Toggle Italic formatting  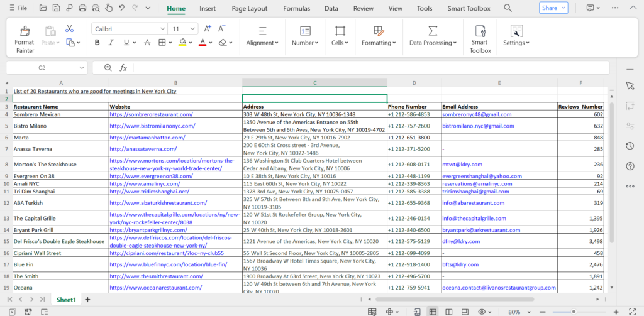[x=111, y=43]
